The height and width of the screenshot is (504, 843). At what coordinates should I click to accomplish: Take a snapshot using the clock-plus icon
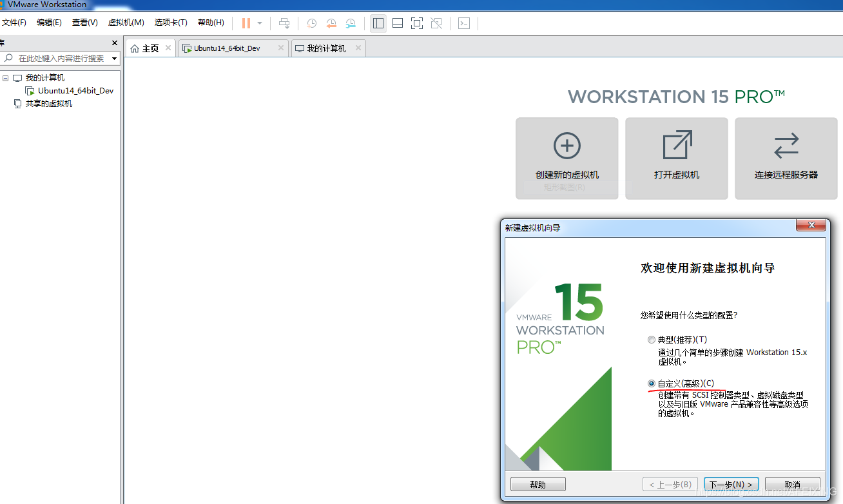pos(311,23)
